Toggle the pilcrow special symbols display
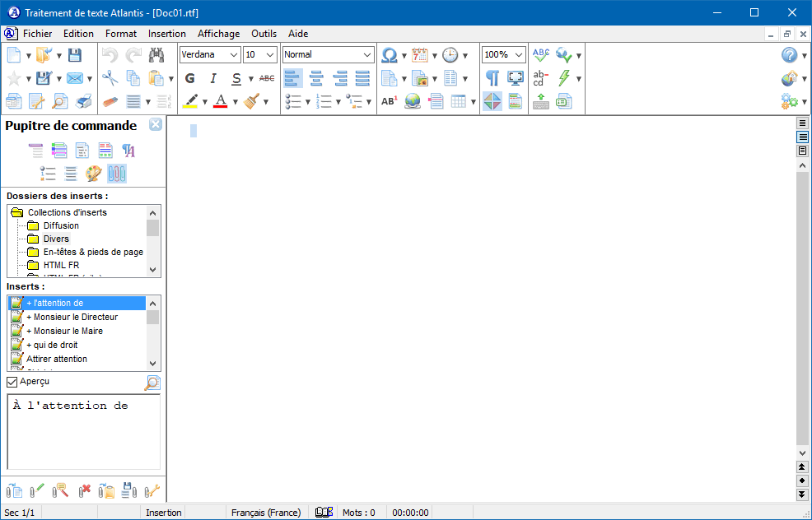 (x=492, y=78)
